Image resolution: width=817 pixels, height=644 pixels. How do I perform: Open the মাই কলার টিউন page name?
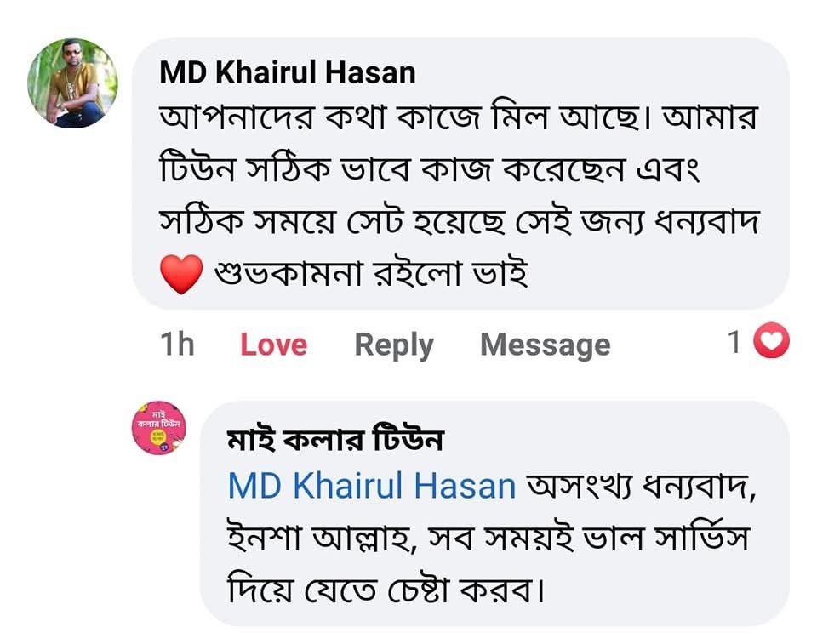pyautogui.click(x=335, y=441)
